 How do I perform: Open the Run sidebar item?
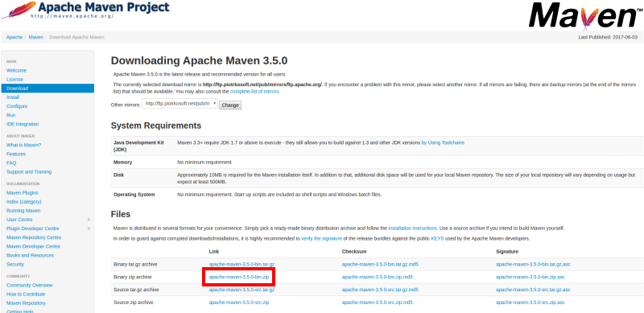coord(10,115)
